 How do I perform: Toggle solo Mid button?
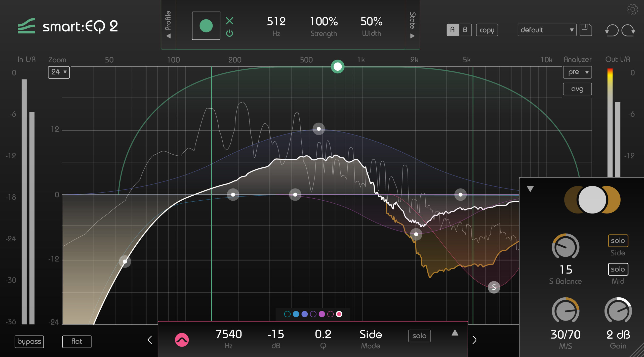(618, 269)
